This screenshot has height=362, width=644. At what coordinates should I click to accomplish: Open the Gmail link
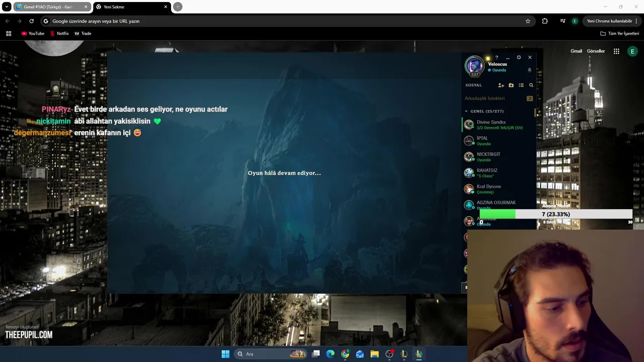(576, 51)
